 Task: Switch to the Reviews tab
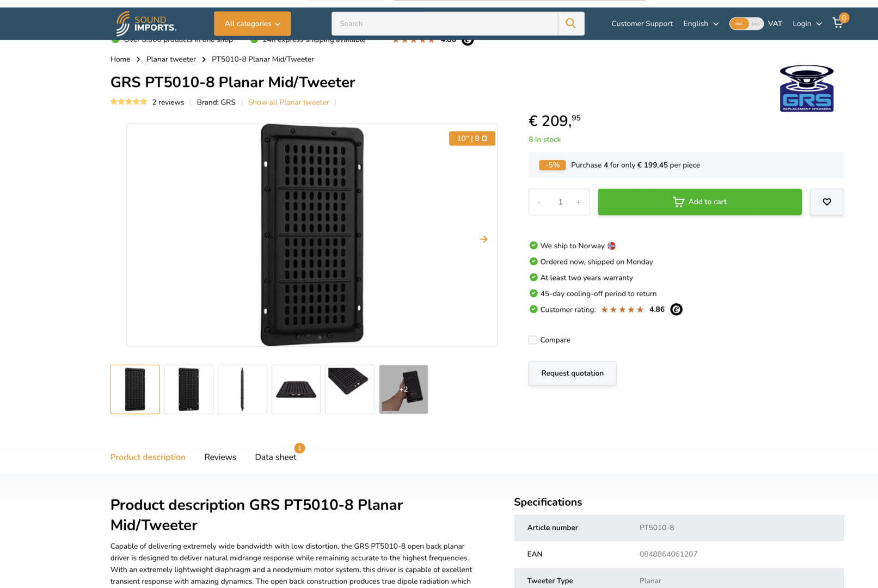click(x=220, y=457)
